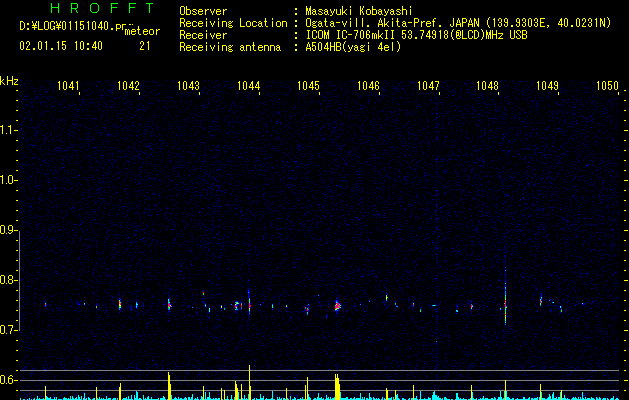629x400 pixels.
Task: Click time axis label 1042
Action: tap(128, 85)
